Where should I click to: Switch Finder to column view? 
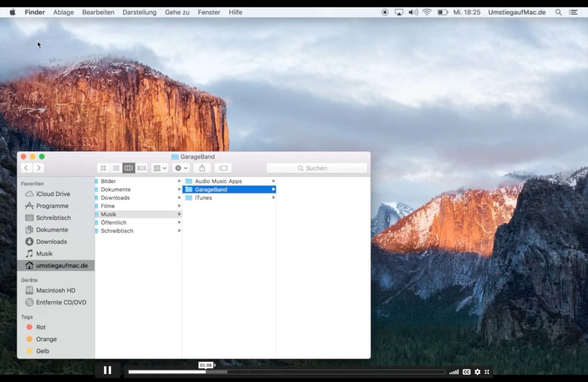click(x=129, y=168)
